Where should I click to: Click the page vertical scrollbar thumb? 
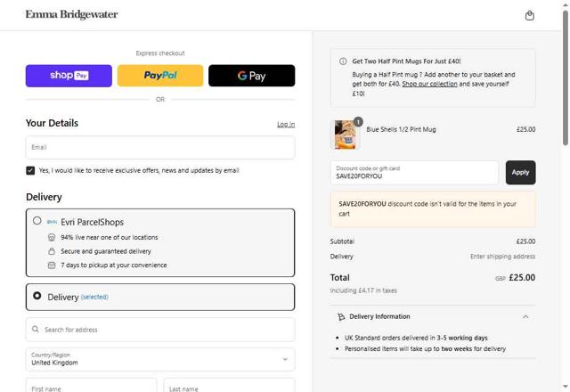point(566,78)
